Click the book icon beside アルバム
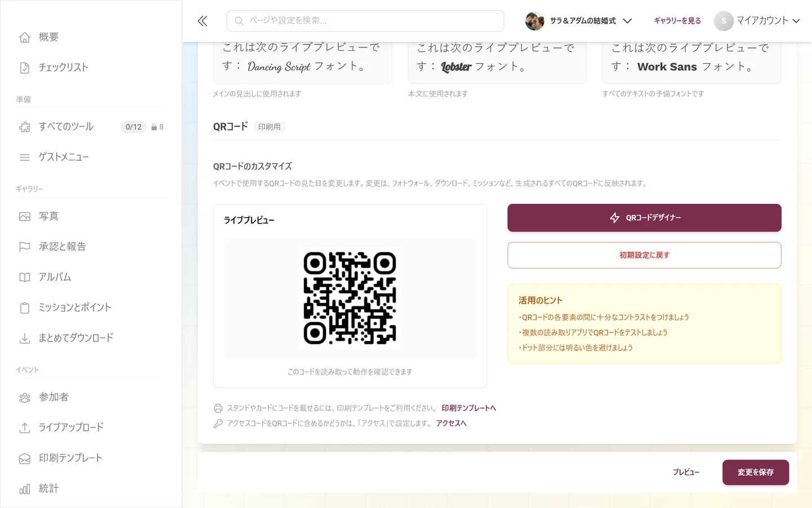The width and height of the screenshot is (812, 508). coord(25,277)
